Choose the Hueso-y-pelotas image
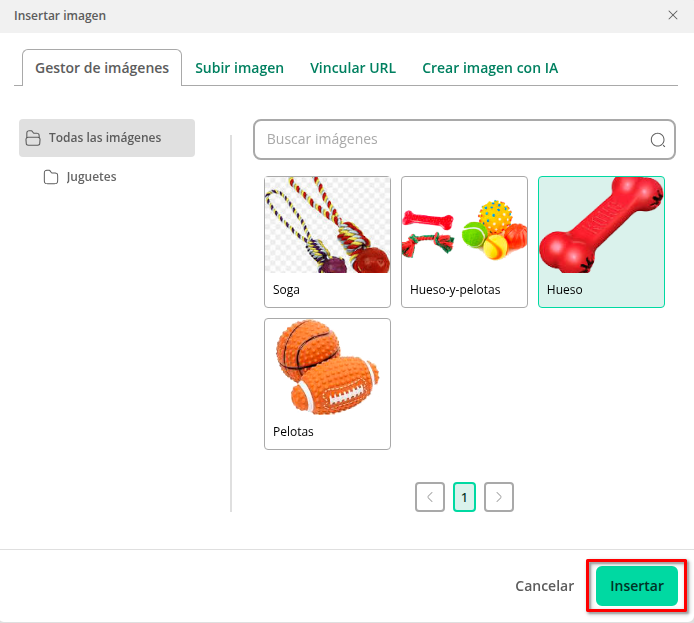The height and width of the screenshot is (623, 694). (x=464, y=242)
